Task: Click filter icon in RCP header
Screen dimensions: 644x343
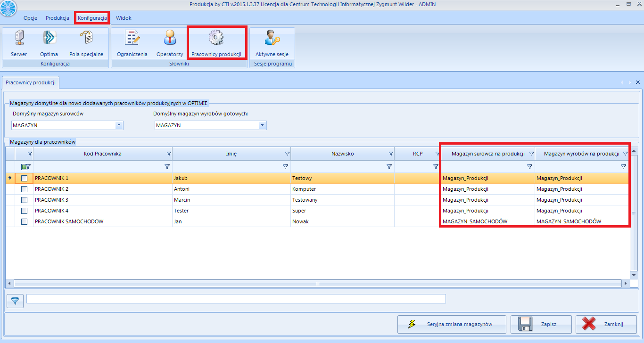Action: click(x=438, y=154)
